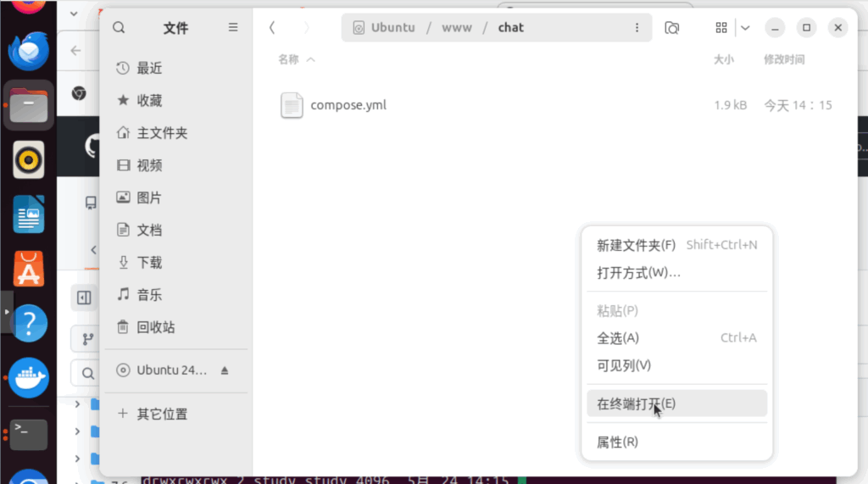Click the Chrome icon in the background window

79,93
